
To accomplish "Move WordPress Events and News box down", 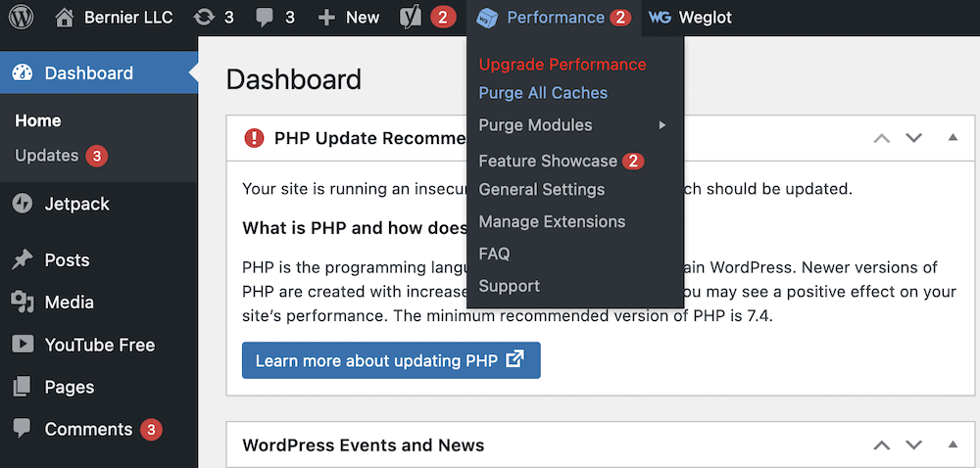I will click(913, 445).
